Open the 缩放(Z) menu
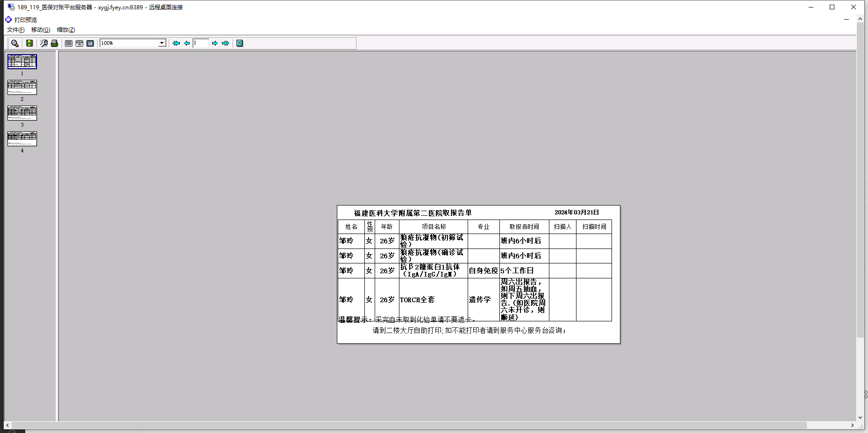The width and height of the screenshot is (868, 433). tap(66, 30)
